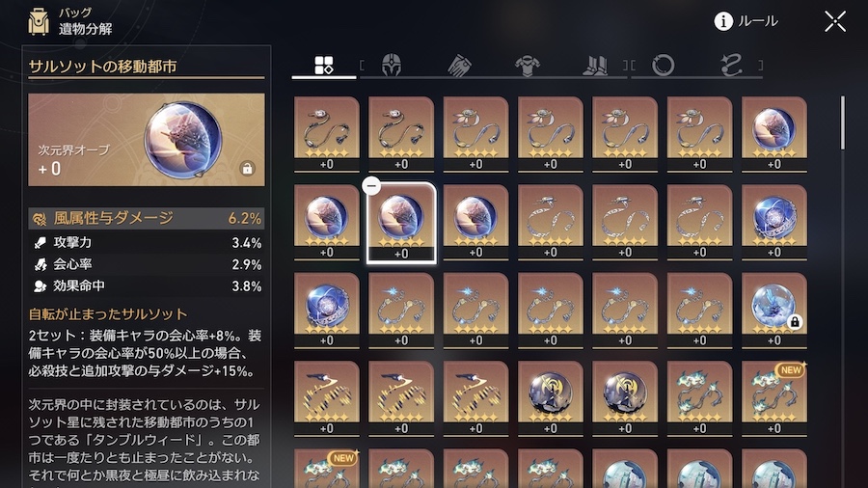Select the rope relic marked NEW in fourth row
The width and height of the screenshot is (868, 488).
click(x=773, y=397)
